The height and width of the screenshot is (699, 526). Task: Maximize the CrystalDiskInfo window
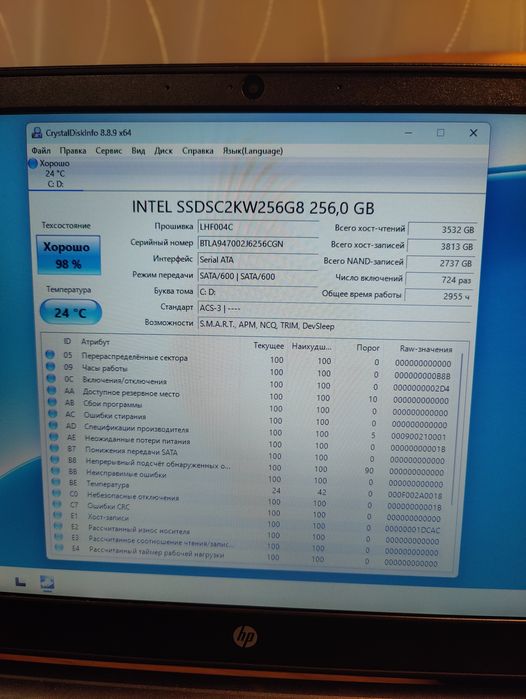(x=440, y=133)
